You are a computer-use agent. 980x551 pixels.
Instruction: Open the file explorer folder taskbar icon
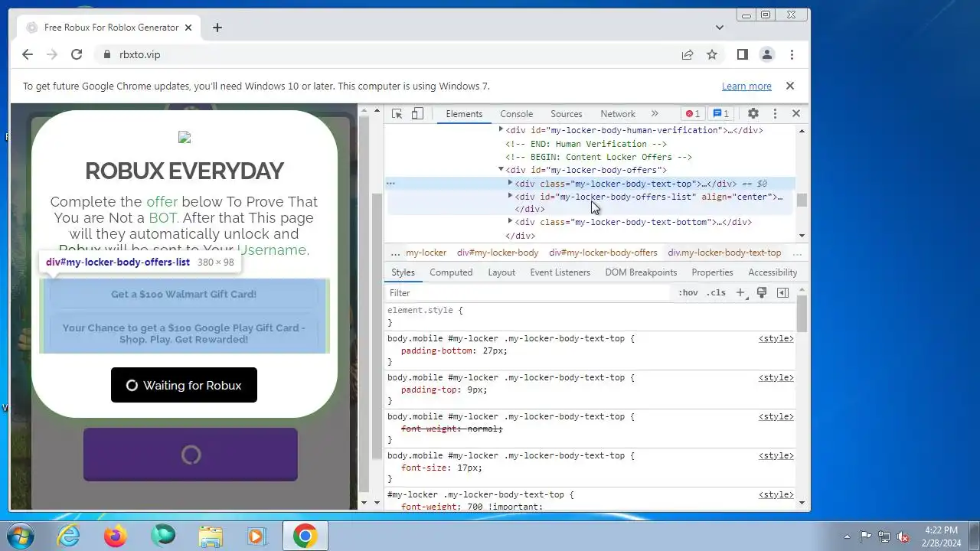coord(210,536)
